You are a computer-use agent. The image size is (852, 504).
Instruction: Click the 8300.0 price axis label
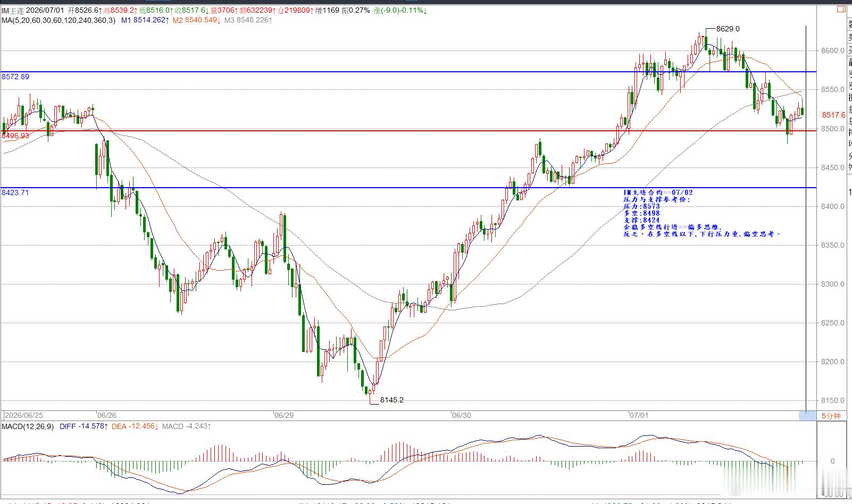(x=833, y=284)
